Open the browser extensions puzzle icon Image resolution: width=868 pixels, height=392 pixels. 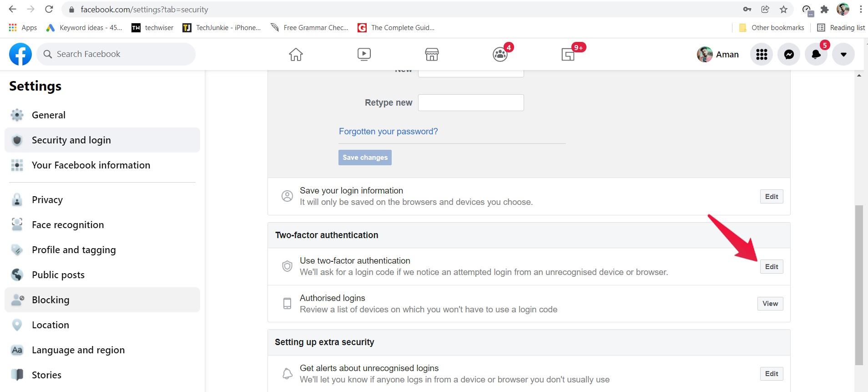[824, 9]
